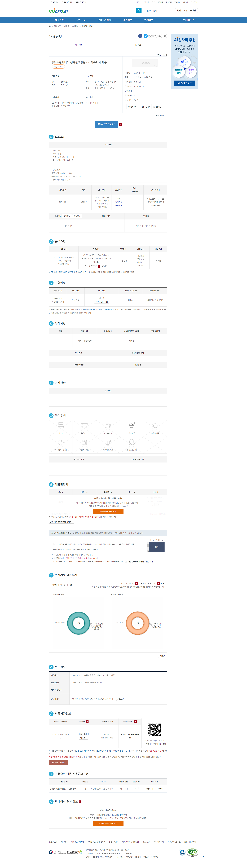Click the 지도보기 button
The height and width of the screenshot is (868, 247).
(x=121, y=699)
